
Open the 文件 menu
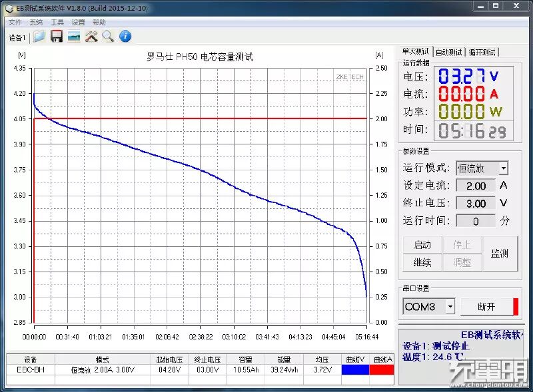15,23
